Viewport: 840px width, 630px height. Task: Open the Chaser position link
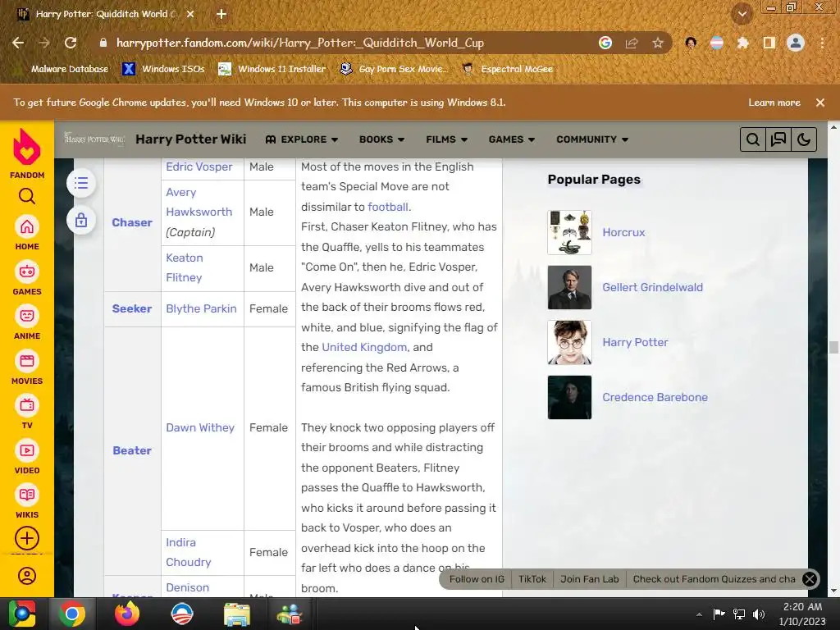(132, 222)
